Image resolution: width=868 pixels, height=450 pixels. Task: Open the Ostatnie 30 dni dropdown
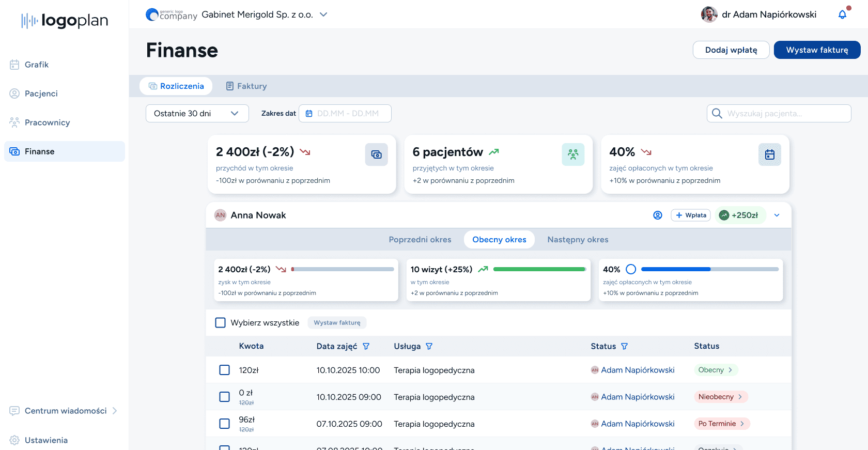[x=197, y=114]
